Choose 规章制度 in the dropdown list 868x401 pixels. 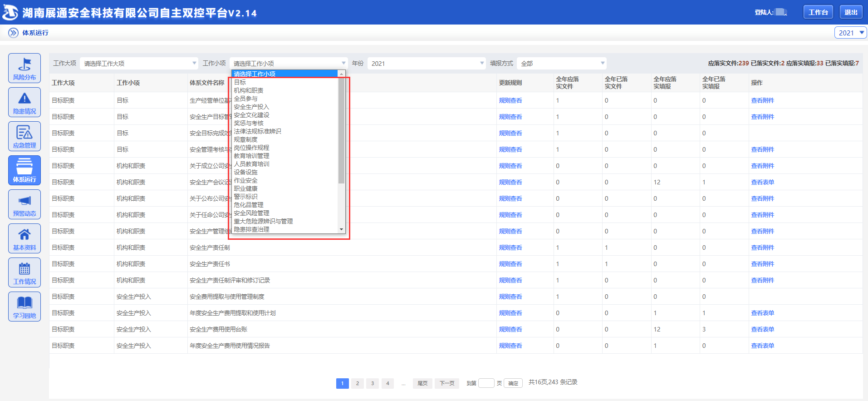point(285,139)
